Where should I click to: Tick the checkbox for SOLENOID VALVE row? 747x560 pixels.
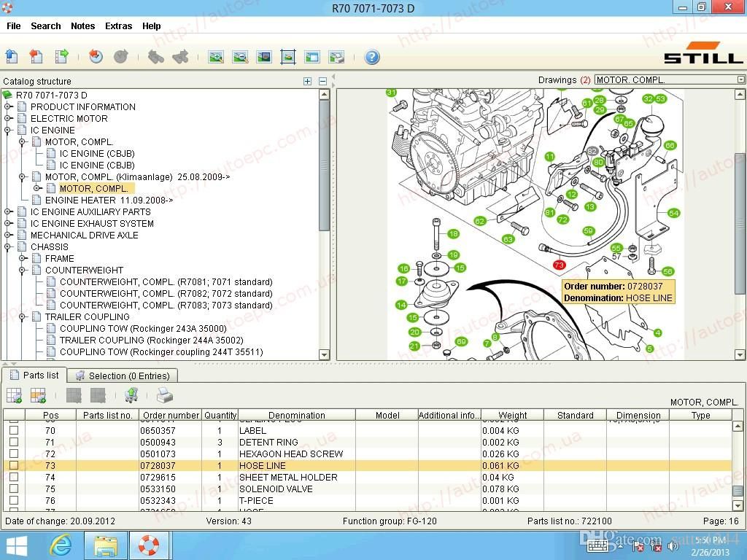[13, 489]
